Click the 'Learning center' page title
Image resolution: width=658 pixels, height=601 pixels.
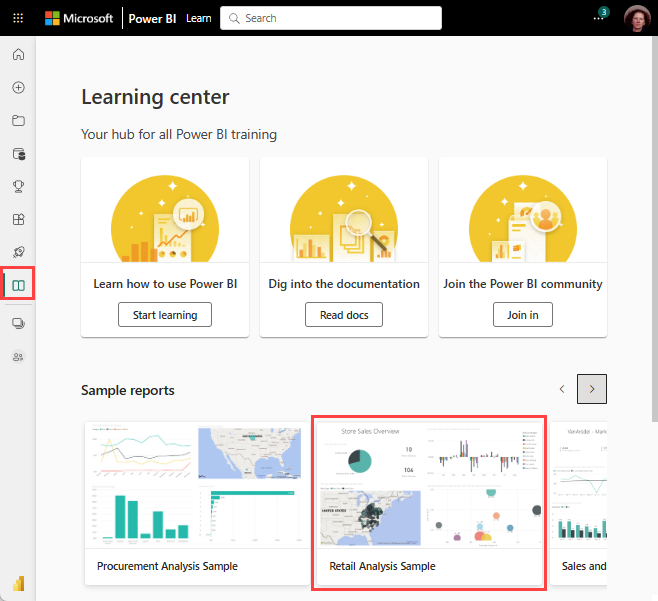[155, 97]
